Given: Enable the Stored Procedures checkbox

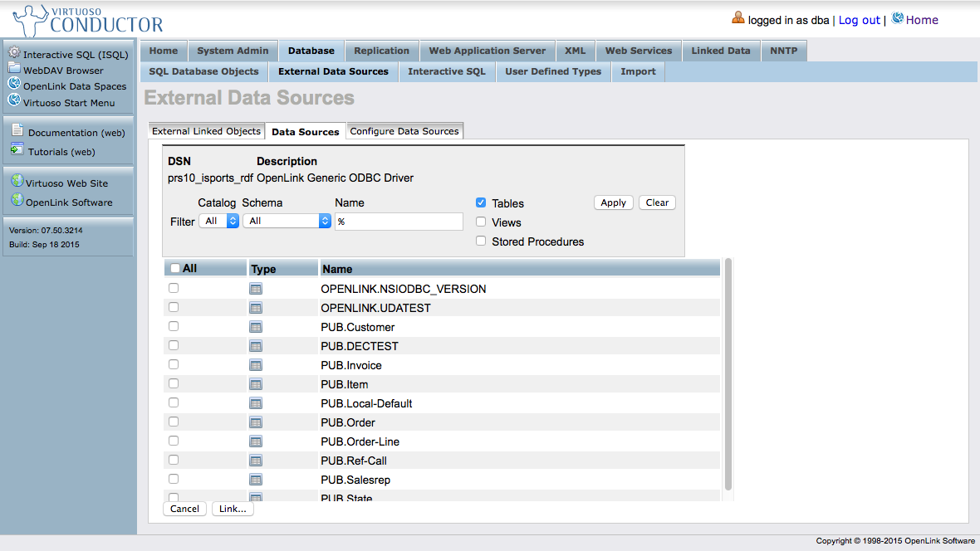Looking at the screenshot, I should tap(481, 241).
